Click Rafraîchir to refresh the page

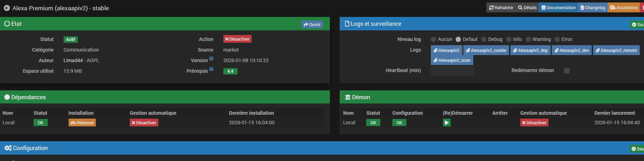[x=501, y=7]
